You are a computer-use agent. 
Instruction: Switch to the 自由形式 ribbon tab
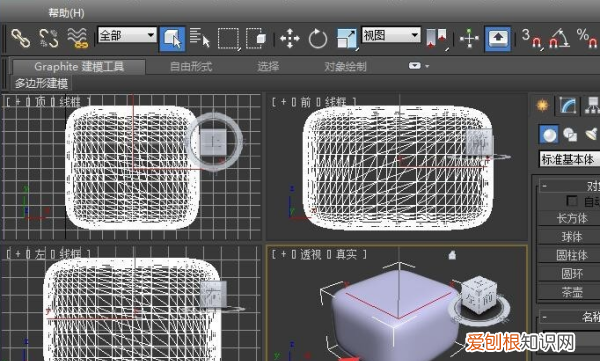tap(191, 67)
